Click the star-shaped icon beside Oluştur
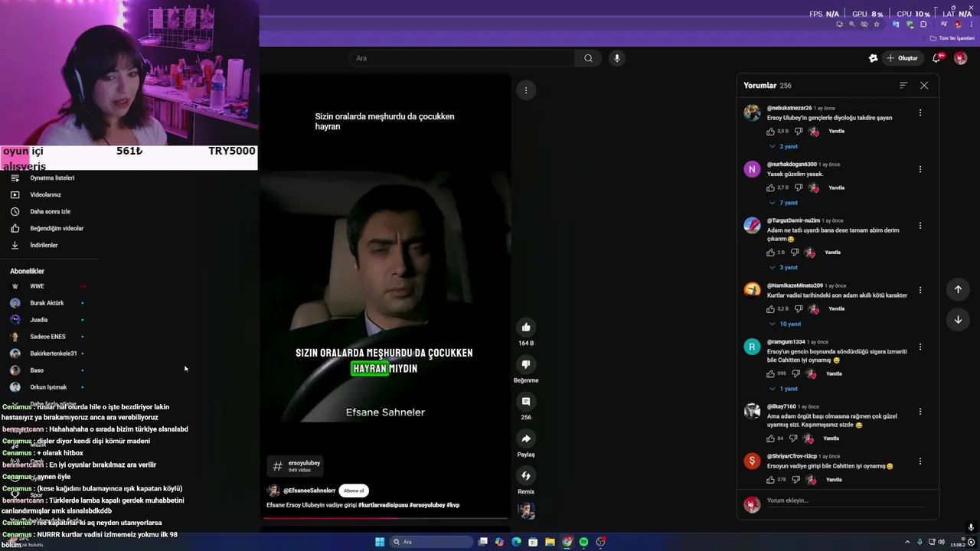This screenshot has width=980, height=551. pyautogui.click(x=873, y=58)
